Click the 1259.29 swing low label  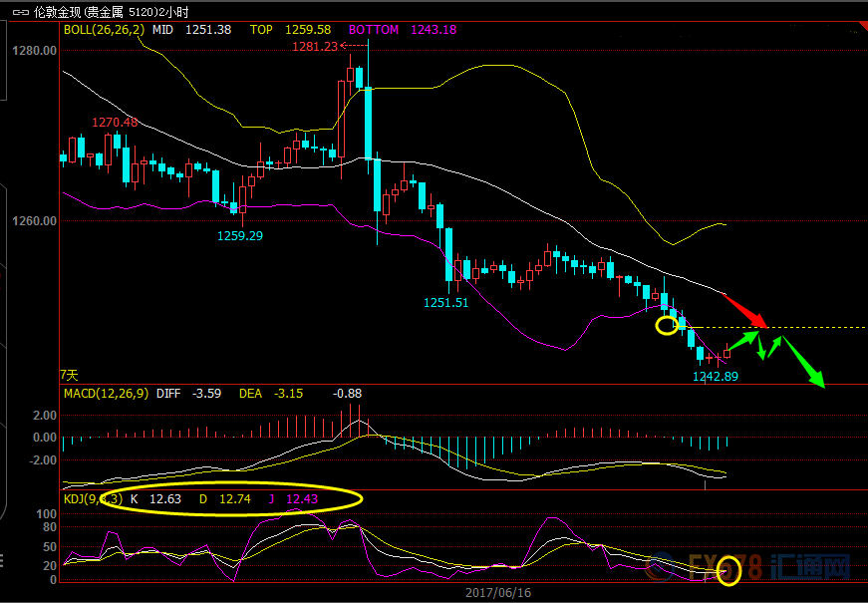tap(240, 236)
